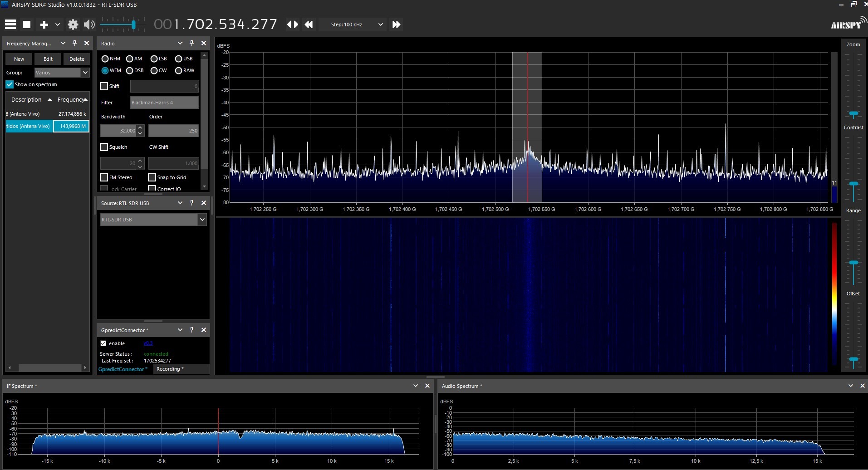Select the 27,174,856 k frequency entry

point(47,114)
